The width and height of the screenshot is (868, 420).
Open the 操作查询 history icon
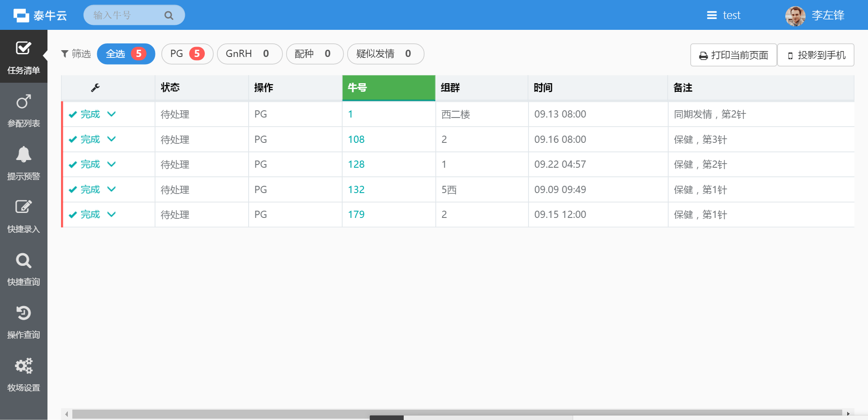click(24, 313)
